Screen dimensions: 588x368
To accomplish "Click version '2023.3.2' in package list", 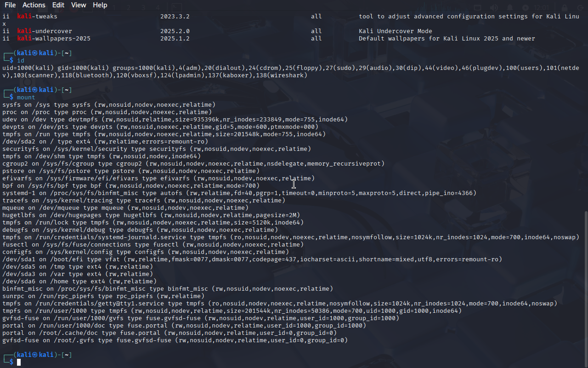I will [175, 17].
